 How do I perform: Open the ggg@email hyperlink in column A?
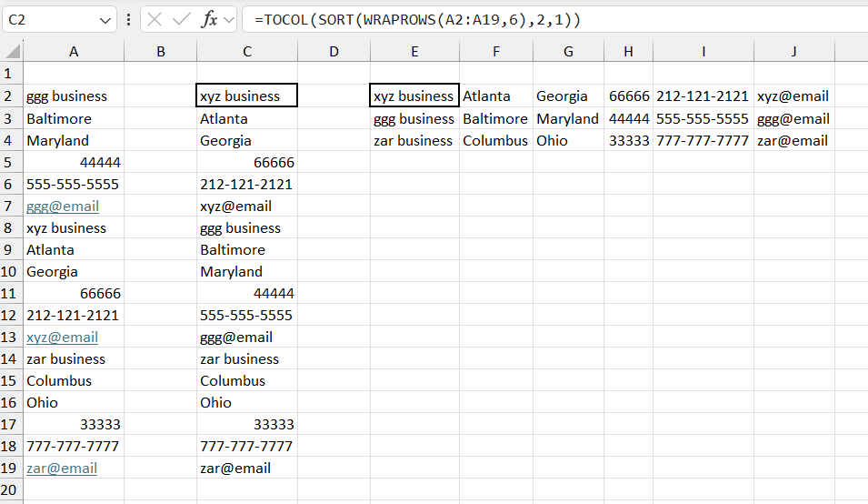[63, 207]
